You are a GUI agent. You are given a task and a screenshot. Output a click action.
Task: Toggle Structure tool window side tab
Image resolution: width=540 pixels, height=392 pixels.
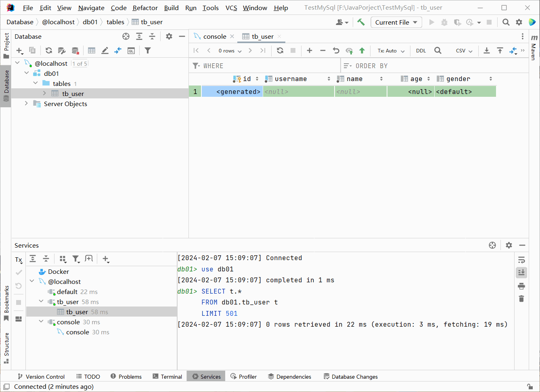(x=6, y=348)
